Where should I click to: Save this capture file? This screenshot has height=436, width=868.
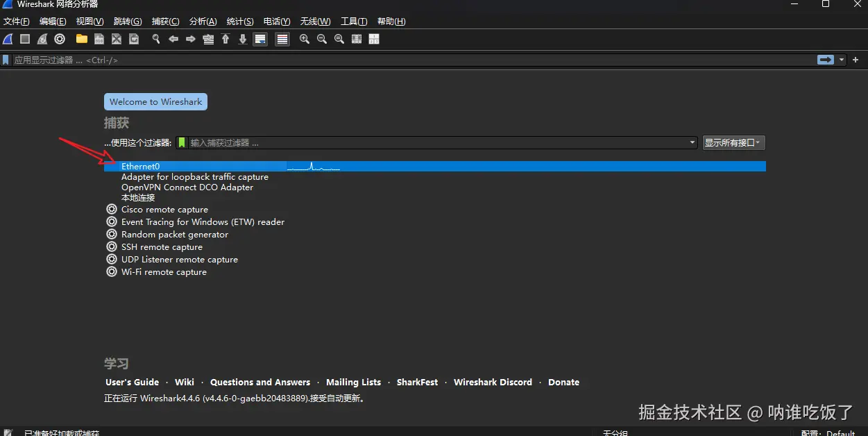[99, 39]
